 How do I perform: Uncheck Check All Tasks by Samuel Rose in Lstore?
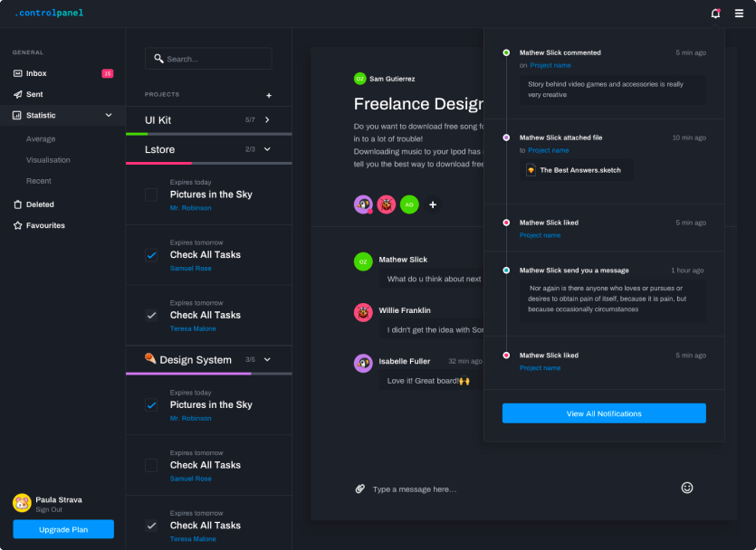(x=151, y=255)
